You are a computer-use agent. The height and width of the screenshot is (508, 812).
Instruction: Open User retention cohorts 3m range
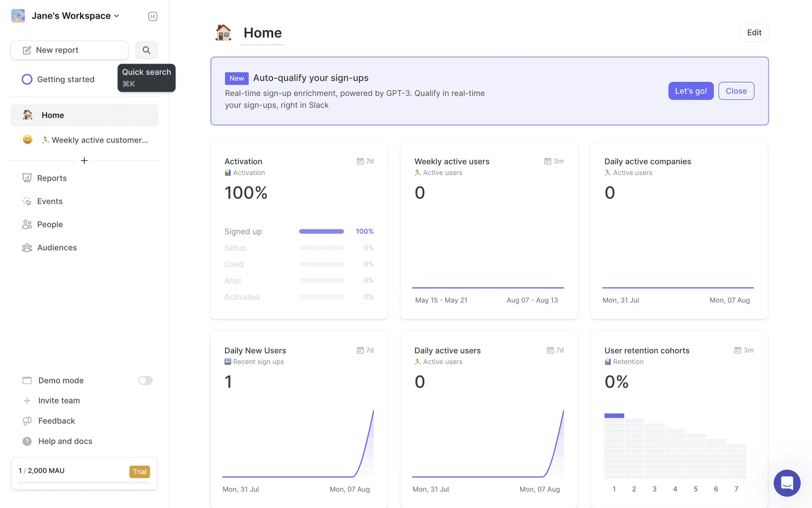(744, 351)
